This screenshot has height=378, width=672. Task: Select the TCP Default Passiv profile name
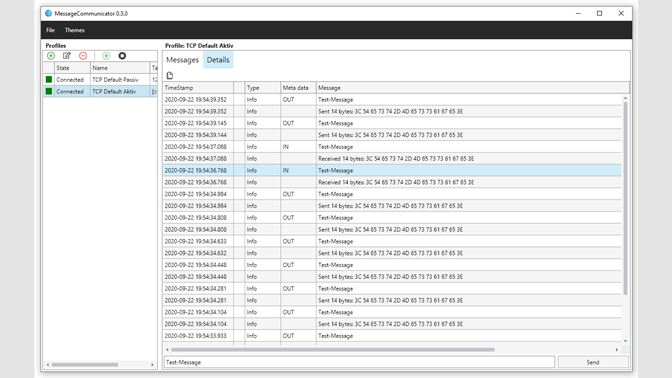[115, 80]
